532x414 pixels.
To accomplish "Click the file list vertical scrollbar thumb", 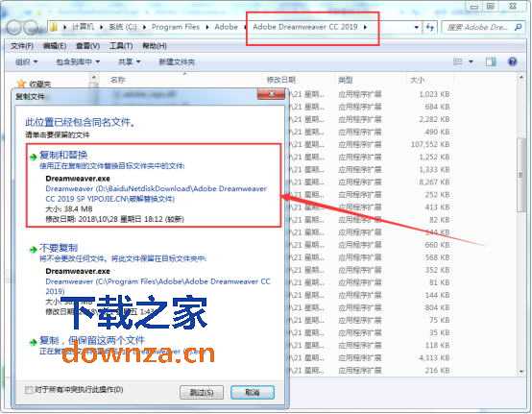I will click(520, 175).
